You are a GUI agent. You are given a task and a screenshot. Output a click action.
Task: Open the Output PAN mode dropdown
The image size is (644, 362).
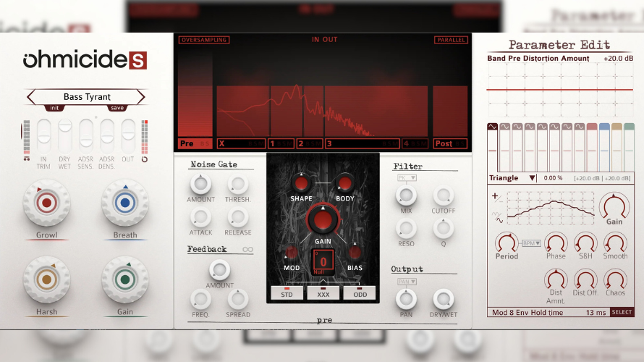[407, 282]
